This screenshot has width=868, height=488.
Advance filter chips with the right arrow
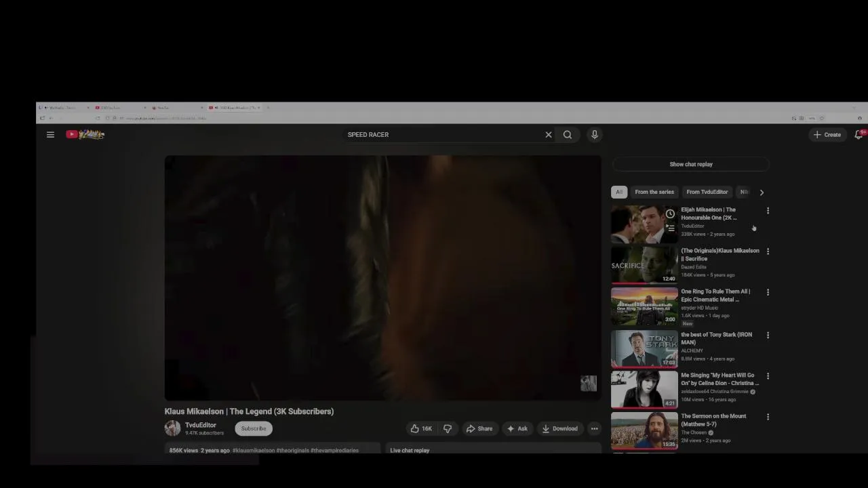[x=762, y=192]
